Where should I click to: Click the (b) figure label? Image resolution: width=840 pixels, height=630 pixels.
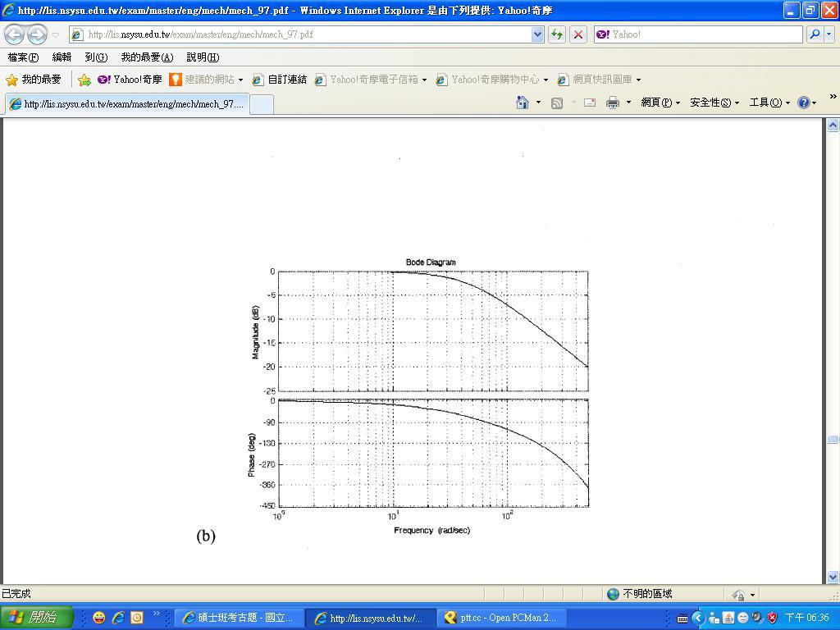(206, 536)
